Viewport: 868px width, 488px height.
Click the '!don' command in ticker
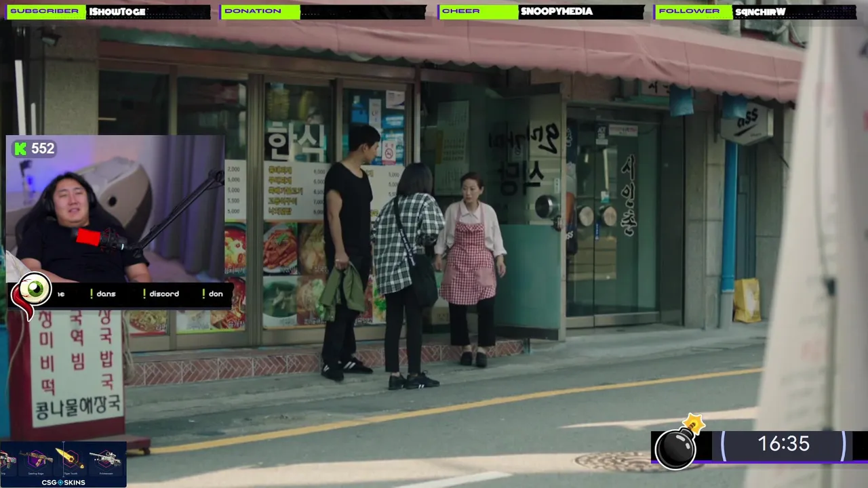click(x=213, y=294)
